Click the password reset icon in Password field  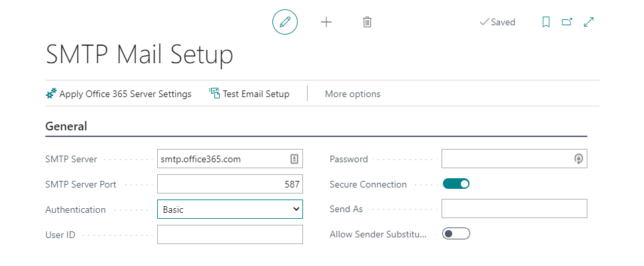[x=578, y=159]
